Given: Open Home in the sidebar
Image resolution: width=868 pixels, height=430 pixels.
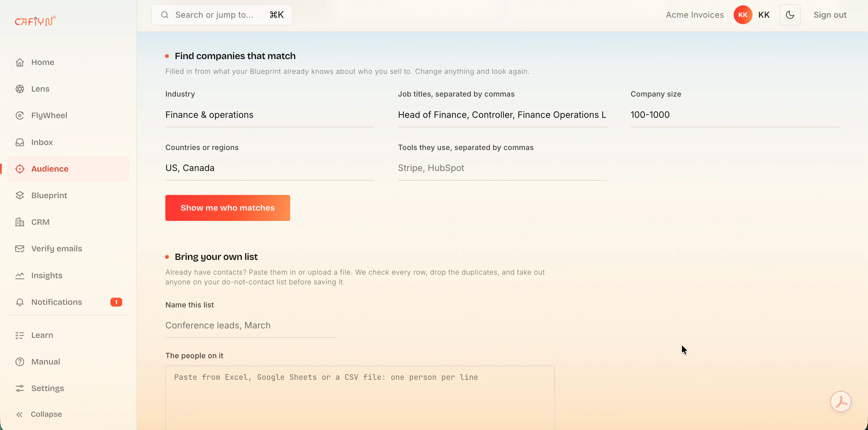Looking at the screenshot, I should [x=68, y=62].
